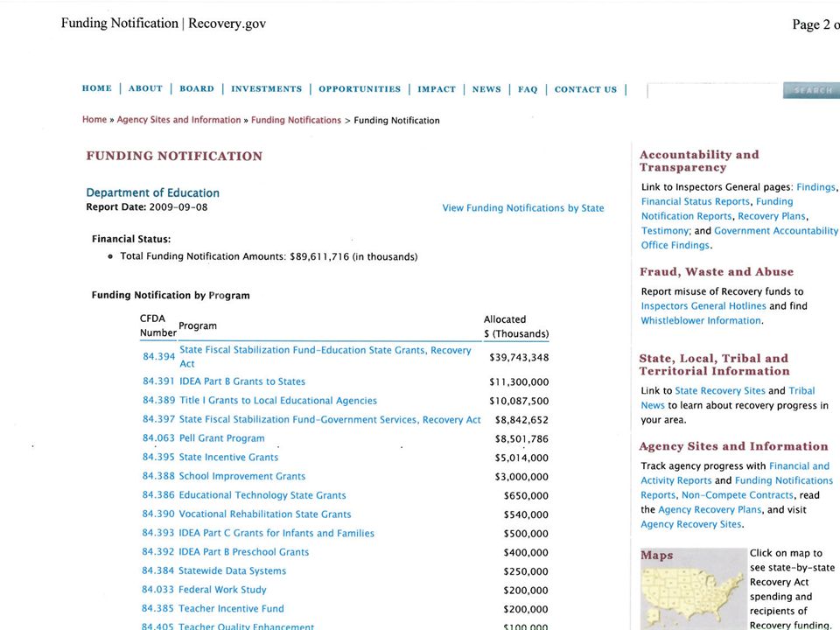Open the School Improvement Grants link

[x=242, y=476]
